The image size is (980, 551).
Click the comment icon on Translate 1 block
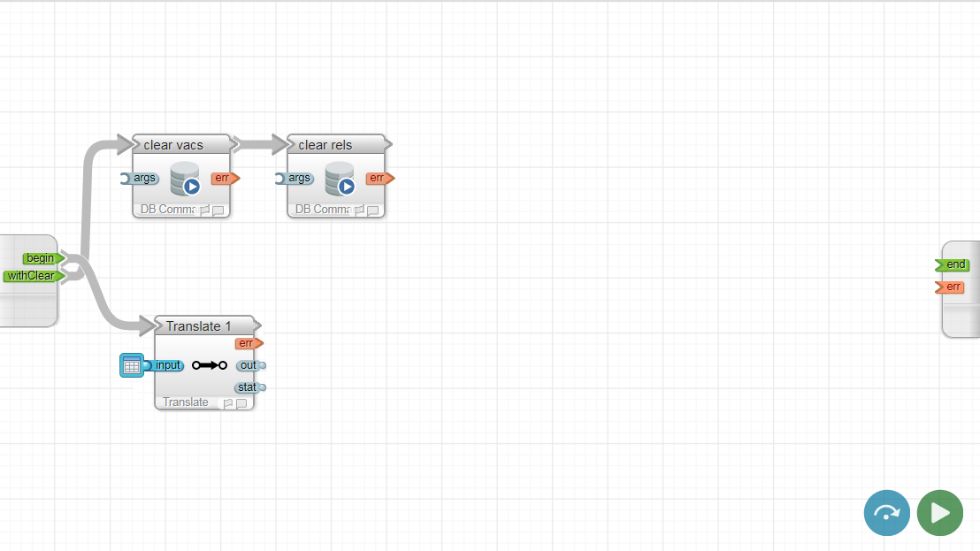pos(241,403)
